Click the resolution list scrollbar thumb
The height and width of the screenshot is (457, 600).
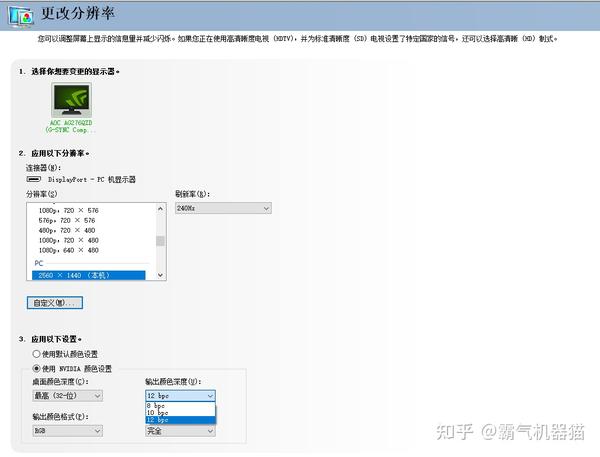point(160,241)
